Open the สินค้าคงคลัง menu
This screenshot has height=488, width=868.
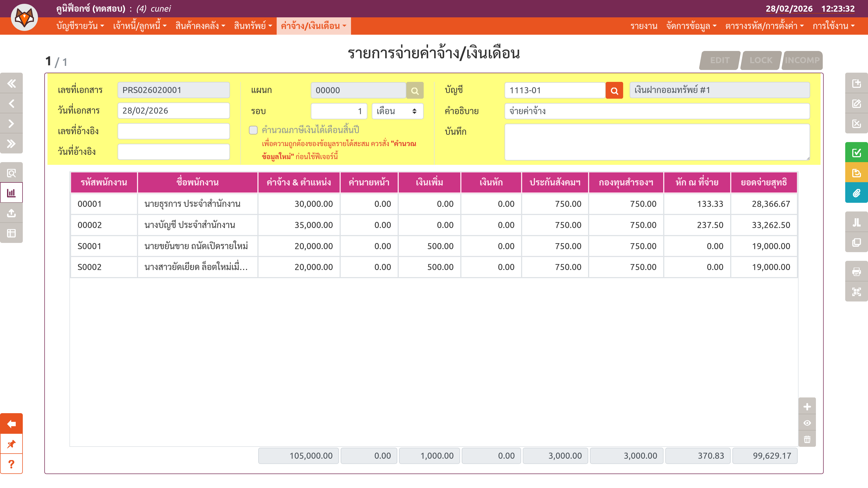[x=200, y=26]
